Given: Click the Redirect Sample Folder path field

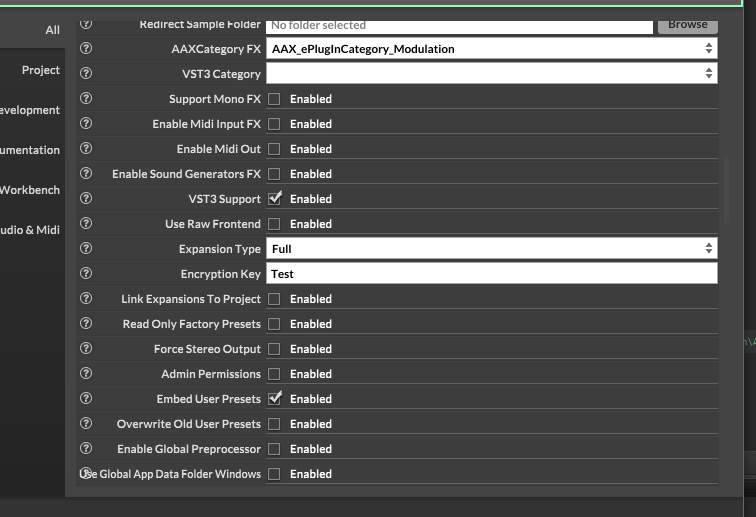Looking at the screenshot, I should (x=459, y=25).
